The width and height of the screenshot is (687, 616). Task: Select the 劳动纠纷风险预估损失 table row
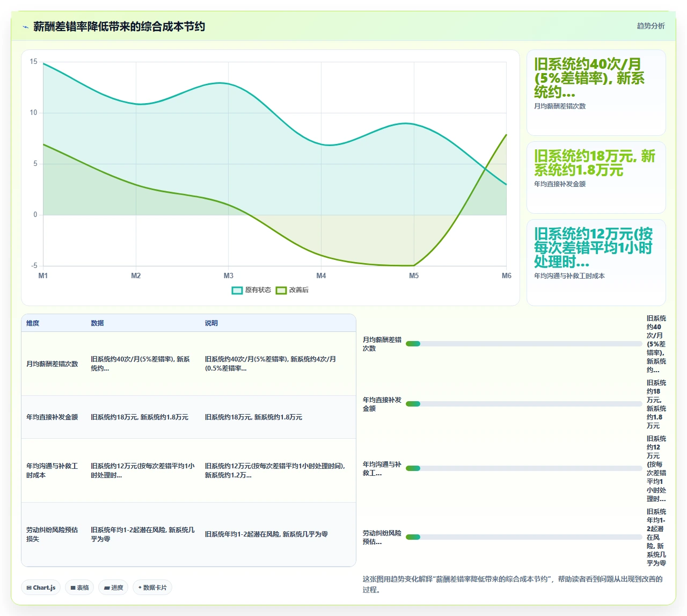(x=188, y=534)
